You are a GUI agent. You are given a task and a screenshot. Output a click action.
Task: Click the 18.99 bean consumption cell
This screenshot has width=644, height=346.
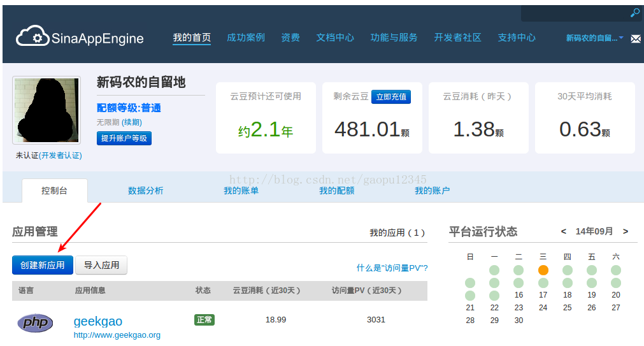point(276,320)
